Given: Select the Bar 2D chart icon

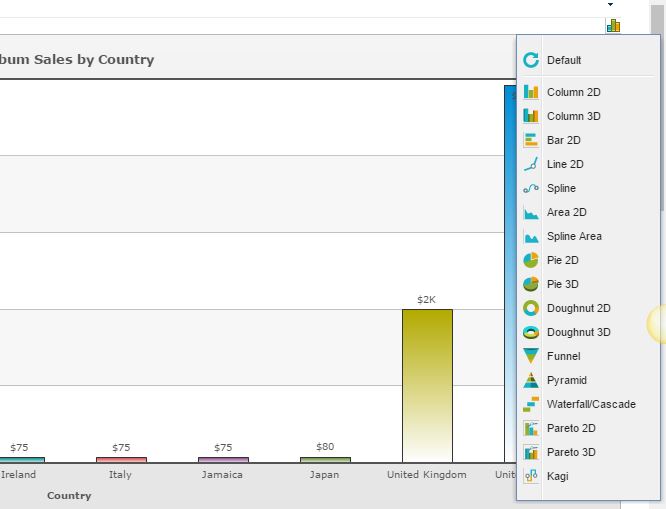Looking at the screenshot, I should [531, 140].
